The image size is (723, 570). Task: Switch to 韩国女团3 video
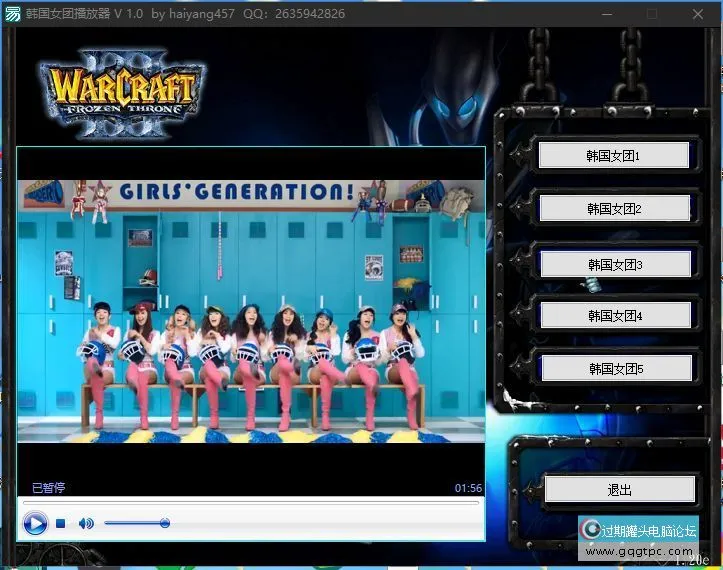click(615, 264)
